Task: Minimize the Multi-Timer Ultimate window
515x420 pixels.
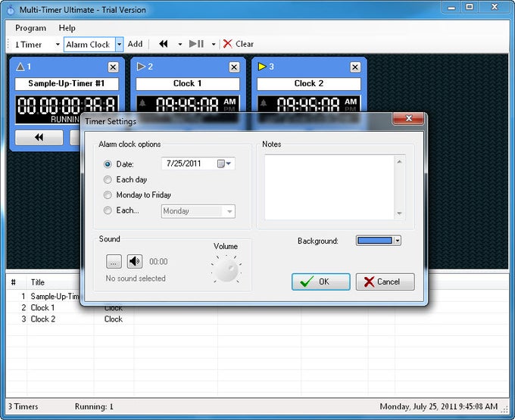Action: tap(452, 8)
